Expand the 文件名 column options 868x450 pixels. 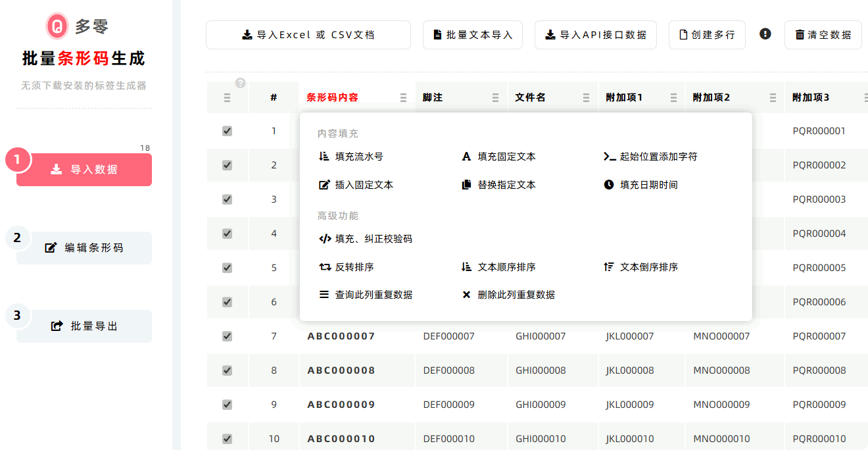pos(586,97)
